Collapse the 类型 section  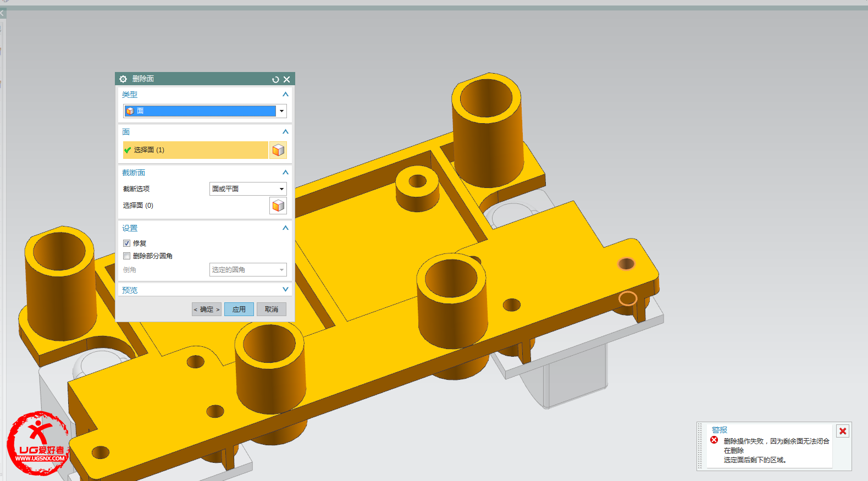click(x=285, y=95)
